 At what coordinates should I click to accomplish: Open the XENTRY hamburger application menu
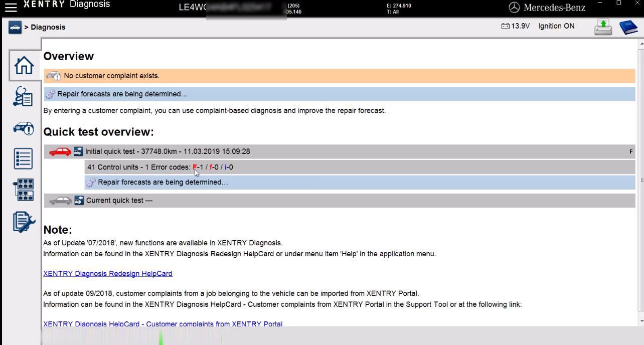(11, 7)
